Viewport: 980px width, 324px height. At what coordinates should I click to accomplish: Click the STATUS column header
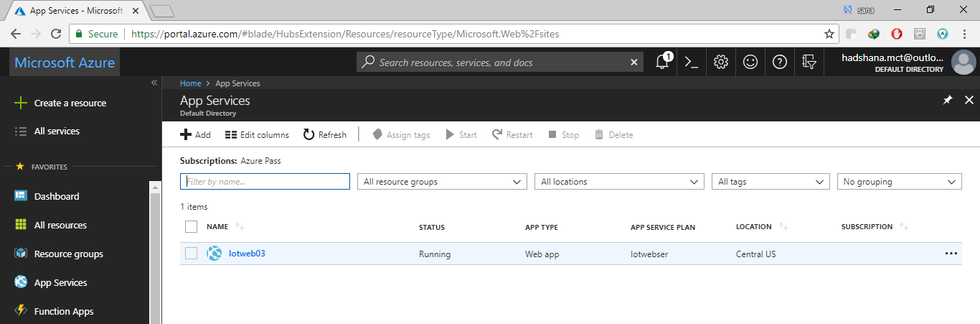(x=432, y=227)
